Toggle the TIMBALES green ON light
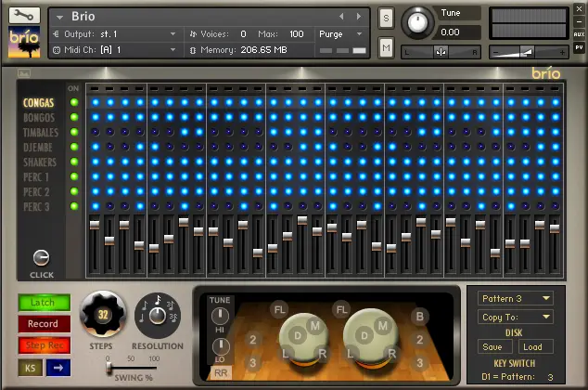 (x=74, y=132)
